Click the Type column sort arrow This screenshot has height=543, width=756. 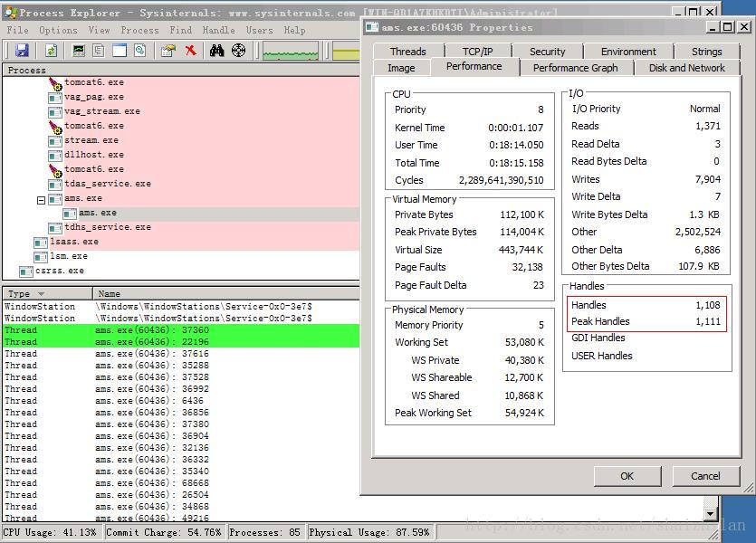coord(41,294)
